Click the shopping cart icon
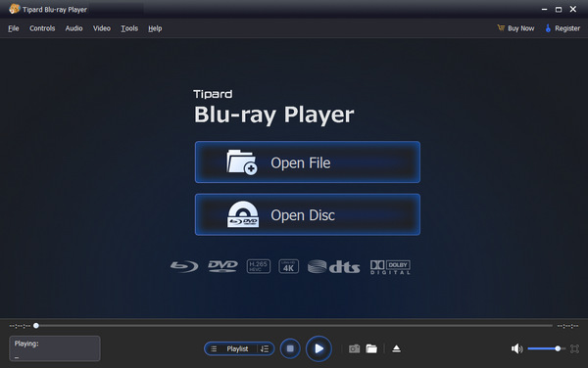Viewport: 588px width, 368px height. pos(501,27)
